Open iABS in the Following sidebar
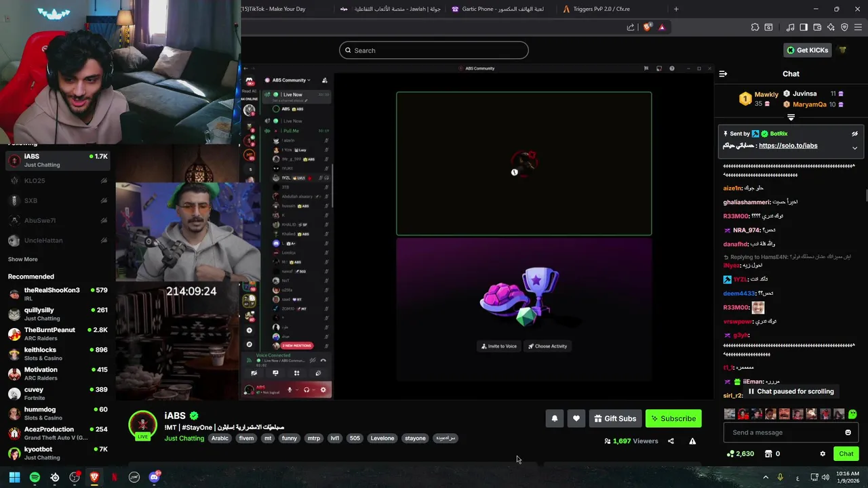The image size is (868, 488). [x=57, y=160]
